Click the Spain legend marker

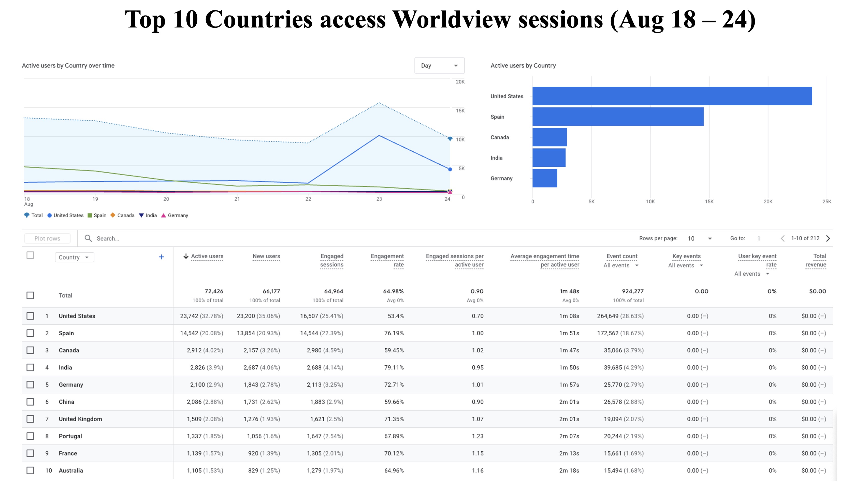coord(90,215)
